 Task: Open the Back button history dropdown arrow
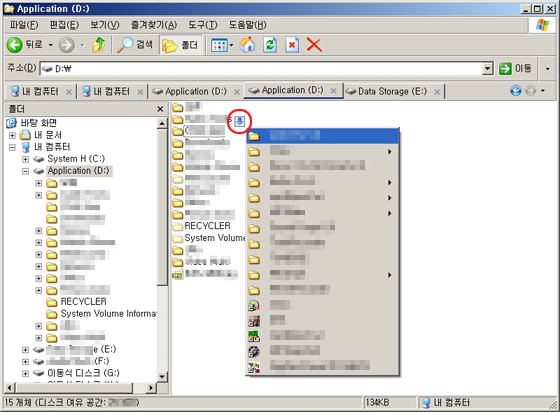(x=50, y=45)
